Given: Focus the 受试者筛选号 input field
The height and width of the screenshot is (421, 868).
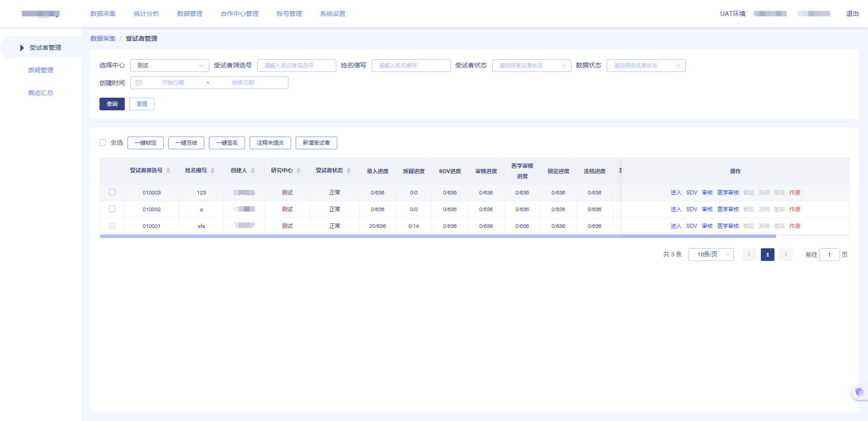Looking at the screenshot, I should click(297, 66).
